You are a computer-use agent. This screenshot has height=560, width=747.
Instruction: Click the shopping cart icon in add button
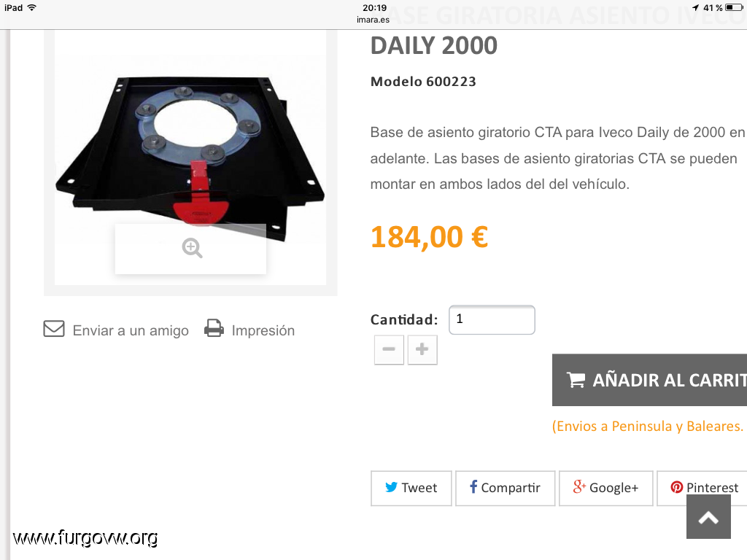576,379
